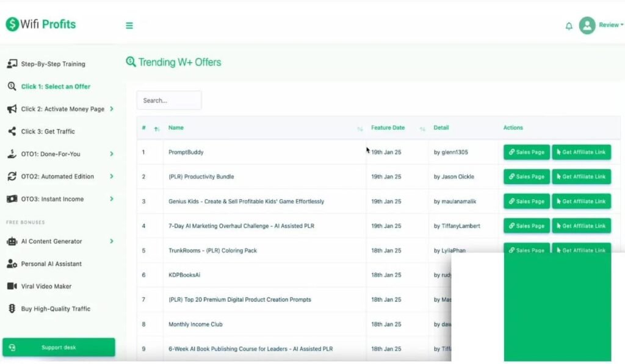
Task: Select the TrunkRooms - (PLR) Coloring Pack name
Action: tap(212, 251)
